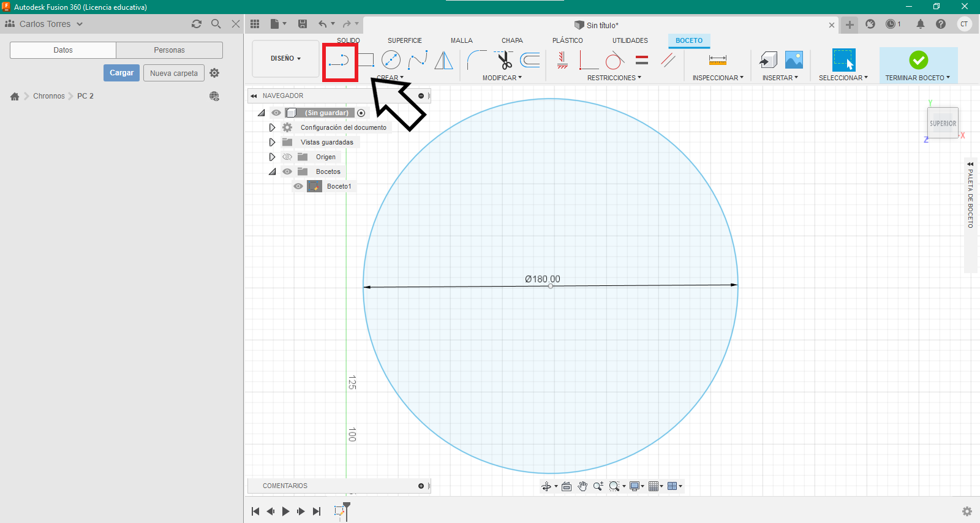Open the MODIFICAR dropdown menu

[502, 78]
